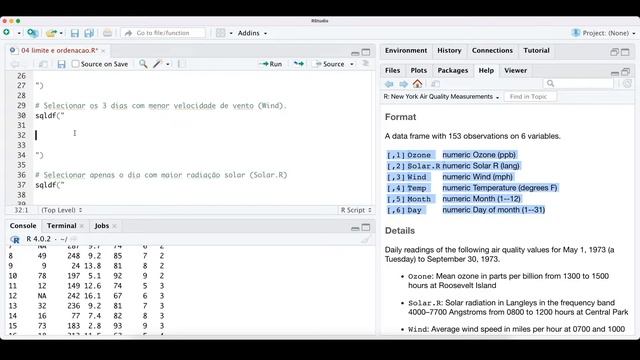Click the Code Tools wand icon
640x360 pixels.
click(x=157, y=64)
